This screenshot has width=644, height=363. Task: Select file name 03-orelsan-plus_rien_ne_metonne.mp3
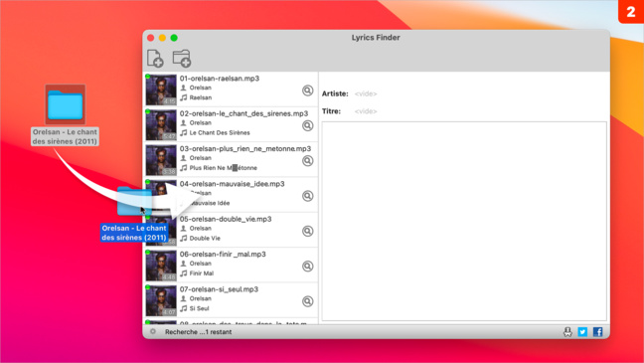point(245,148)
